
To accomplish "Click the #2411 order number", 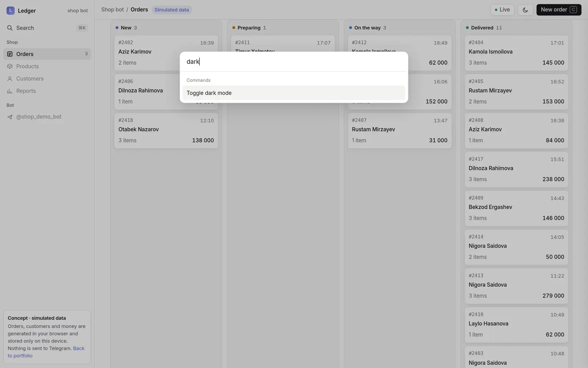I will pos(243,43).
